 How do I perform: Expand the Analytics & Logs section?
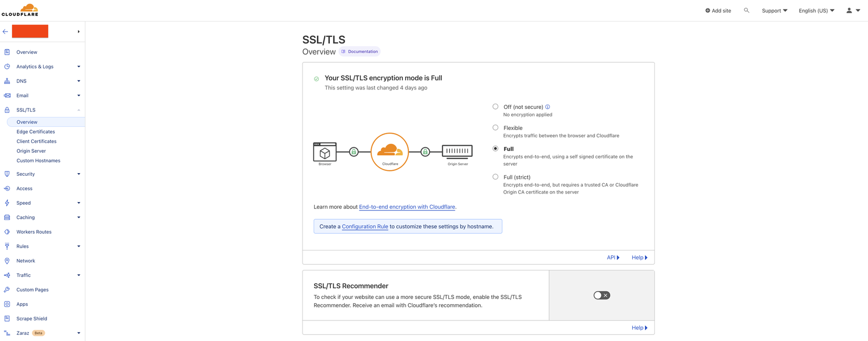[35, 67]
